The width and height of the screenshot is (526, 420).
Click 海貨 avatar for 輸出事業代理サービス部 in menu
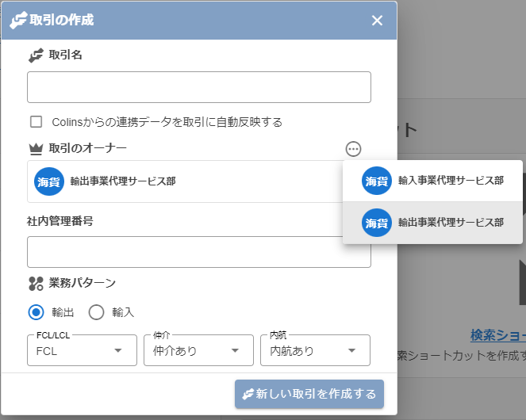[376, 223]
